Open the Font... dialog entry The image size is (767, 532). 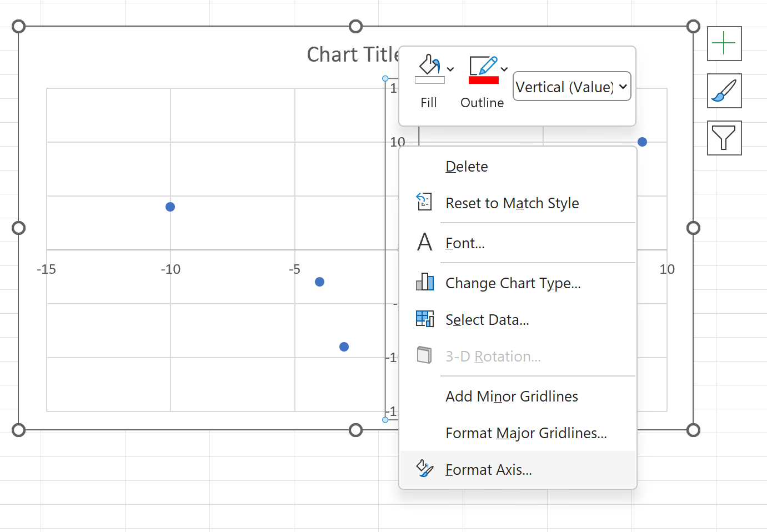click(465, 243)
